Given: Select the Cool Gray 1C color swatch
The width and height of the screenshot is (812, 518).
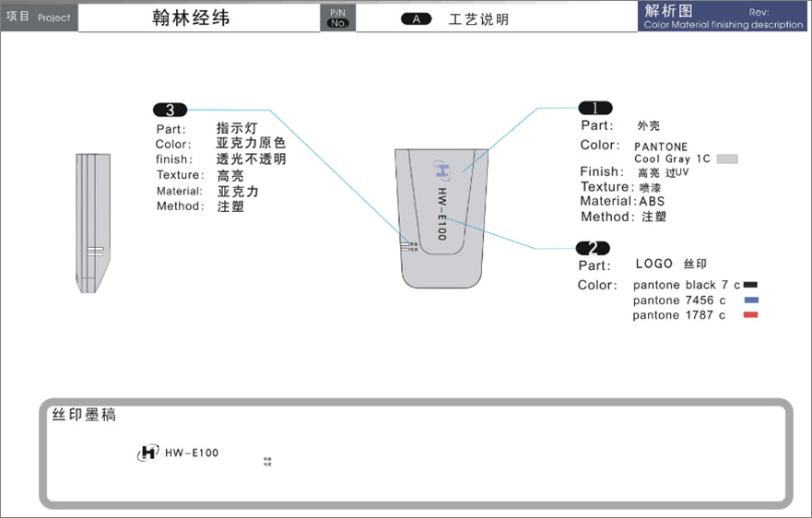Looking at the screenshot, I should tap(727, 159).
